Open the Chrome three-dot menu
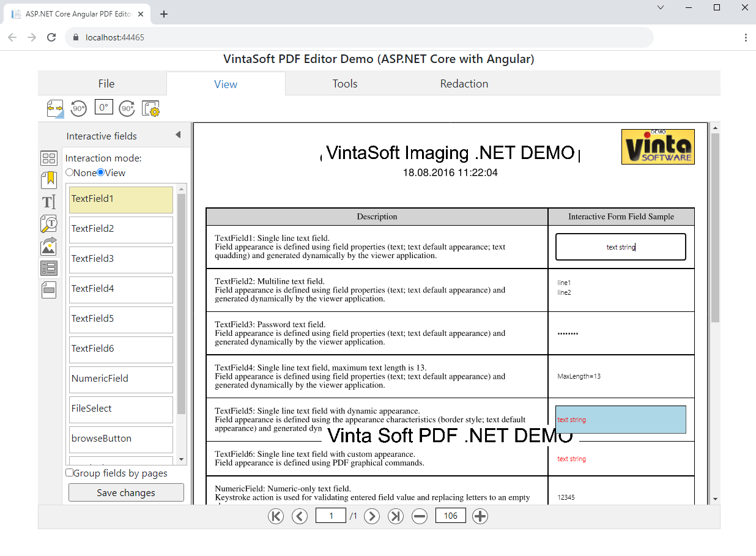Screen dimensions: 756x556 (746, 37)
